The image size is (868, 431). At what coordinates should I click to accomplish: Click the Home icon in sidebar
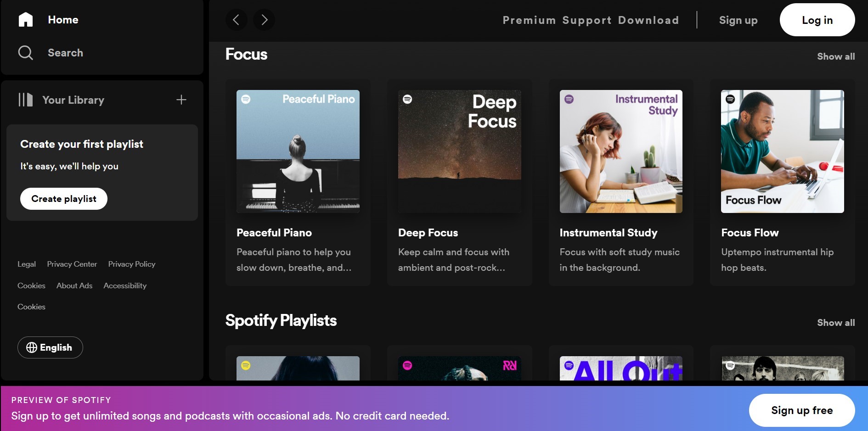click(26, 20)
